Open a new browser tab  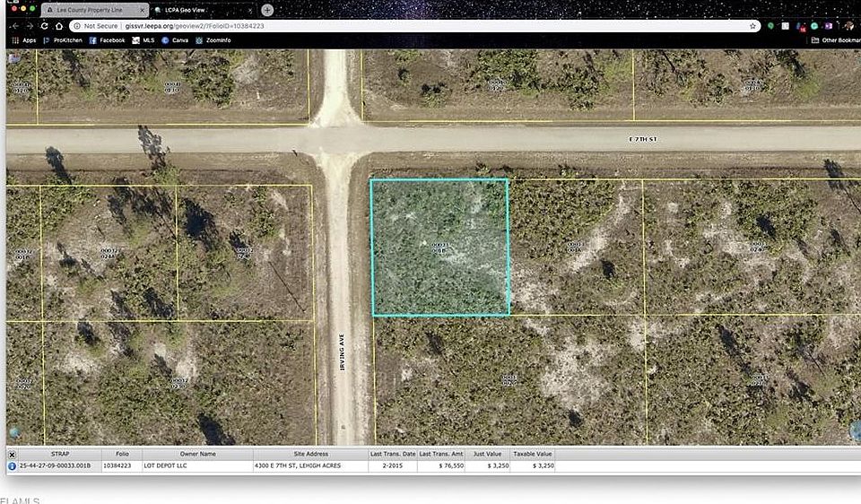click(x=267, y=10)
